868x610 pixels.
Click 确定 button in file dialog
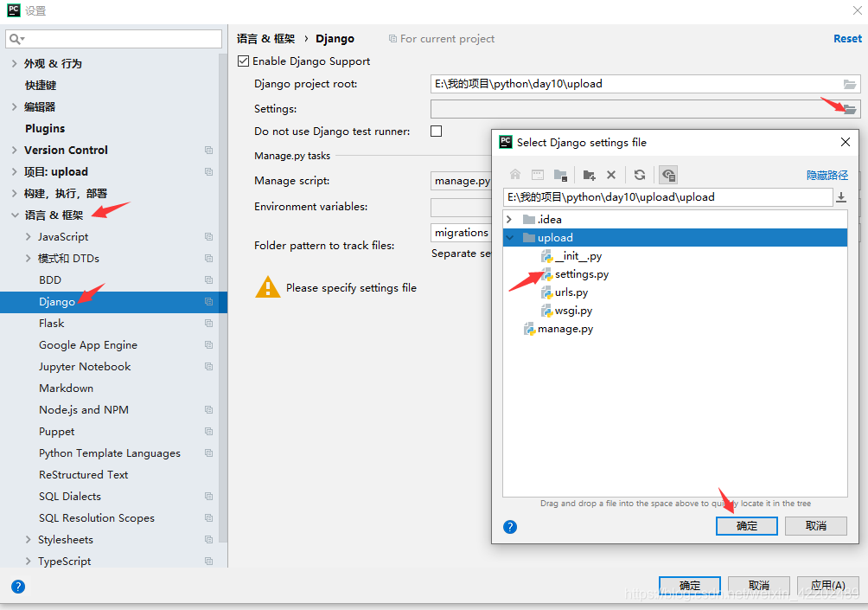pyautogui.click(x=746, y=526)
